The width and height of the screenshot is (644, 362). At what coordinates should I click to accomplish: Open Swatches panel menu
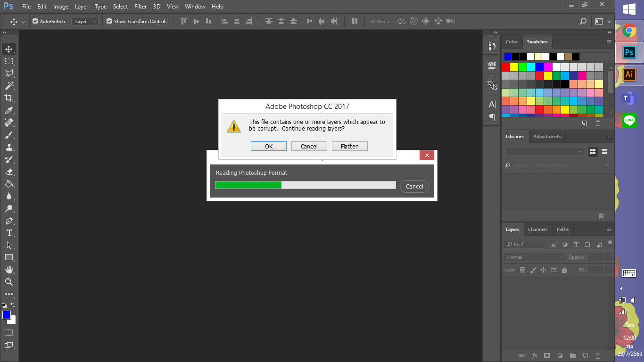pos(609,41)
